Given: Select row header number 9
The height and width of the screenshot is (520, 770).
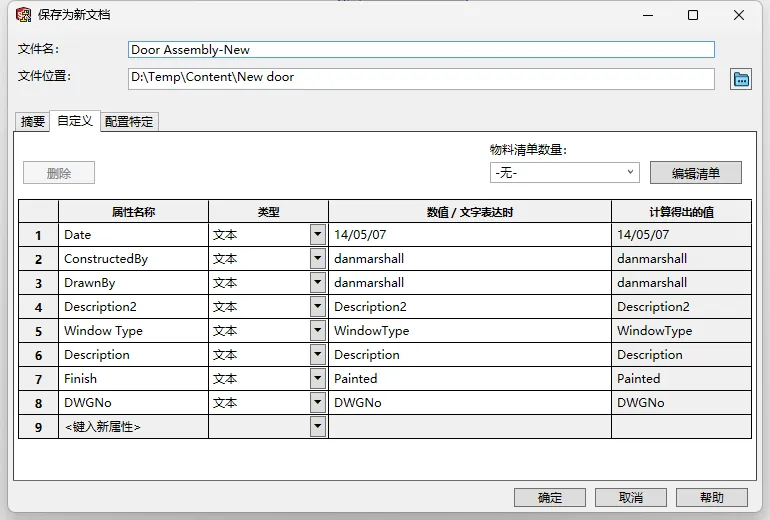Looking at the screenshot, I should pyautogui.click(x=38, y=427).
